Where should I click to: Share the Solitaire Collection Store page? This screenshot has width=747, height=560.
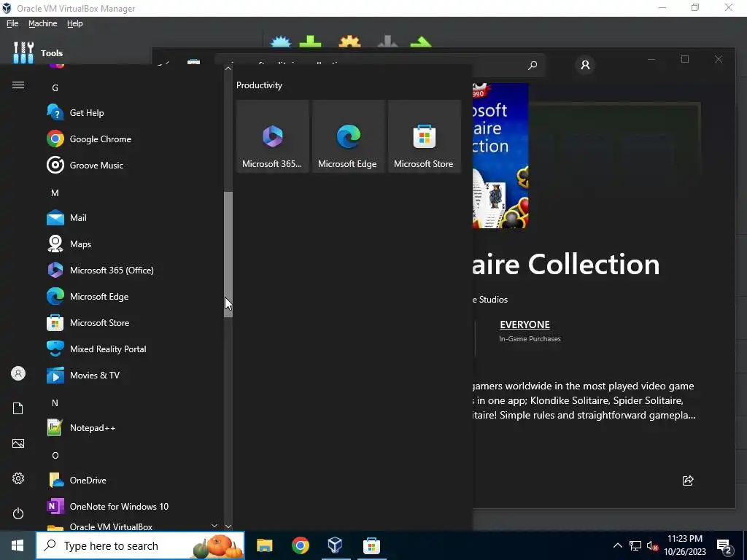click(688, 481)
